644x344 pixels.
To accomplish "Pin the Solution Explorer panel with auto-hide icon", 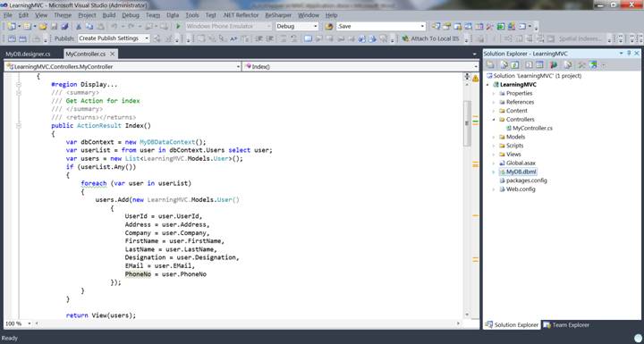I will pyautogui.click(x=629, y=54).
